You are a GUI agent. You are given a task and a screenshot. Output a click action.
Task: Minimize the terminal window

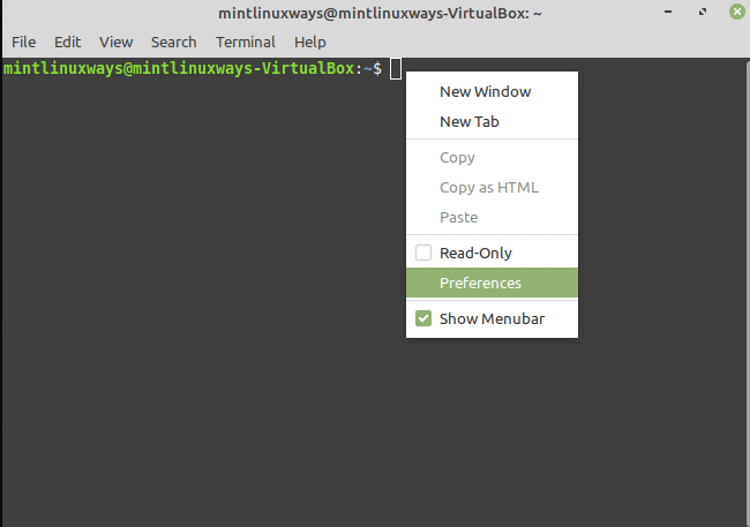click(668, 11)
